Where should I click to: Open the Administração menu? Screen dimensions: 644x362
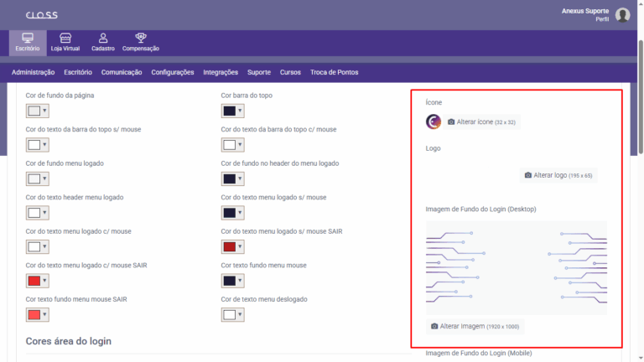pos(34,73)
